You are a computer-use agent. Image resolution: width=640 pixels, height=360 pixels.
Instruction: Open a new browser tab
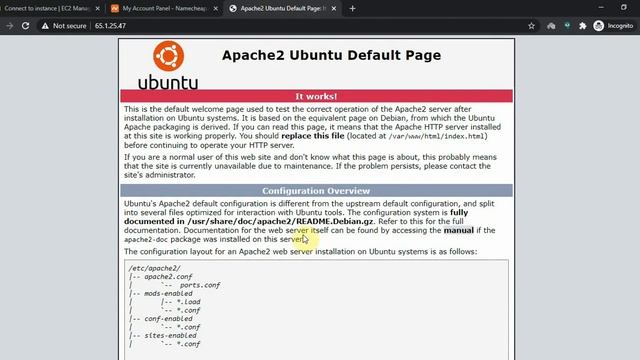(352, 8)
